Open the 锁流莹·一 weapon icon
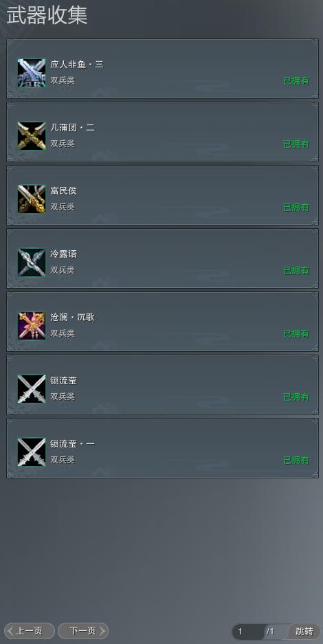 pyautogui.click(x=32, y=452)
